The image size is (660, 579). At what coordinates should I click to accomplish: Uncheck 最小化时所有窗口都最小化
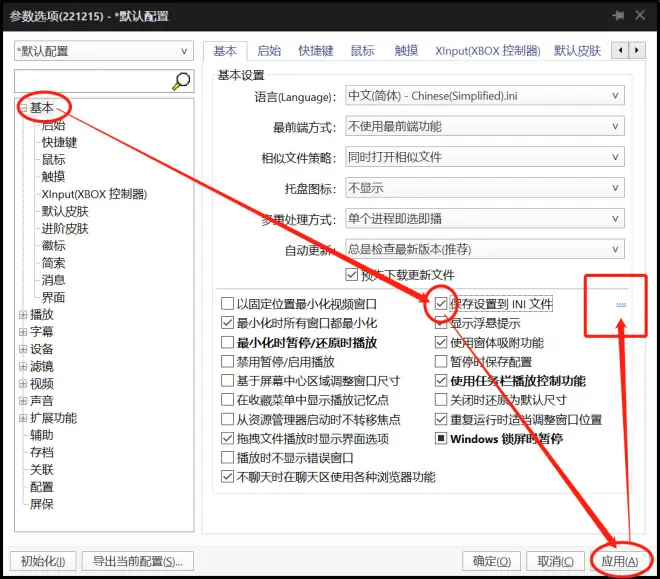click(227, 323)
